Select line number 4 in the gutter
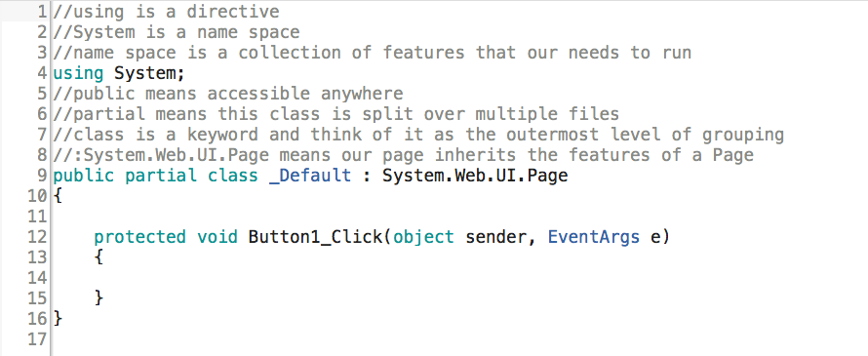Viewport: 868px width, 356px height. coord(43,73)
